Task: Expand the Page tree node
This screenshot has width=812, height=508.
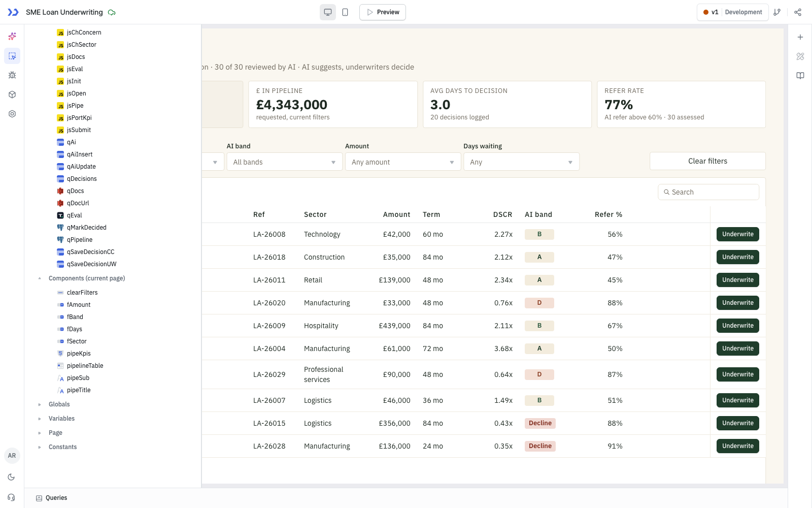Action: (40, 433)
